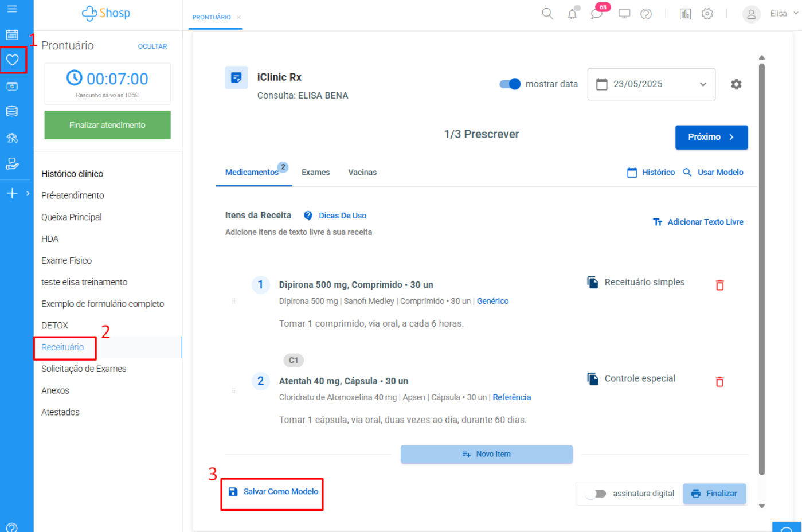
Task: Click the heart Prontuário sidebar icon
Action: pyautogui.click(x=13, y=60)
